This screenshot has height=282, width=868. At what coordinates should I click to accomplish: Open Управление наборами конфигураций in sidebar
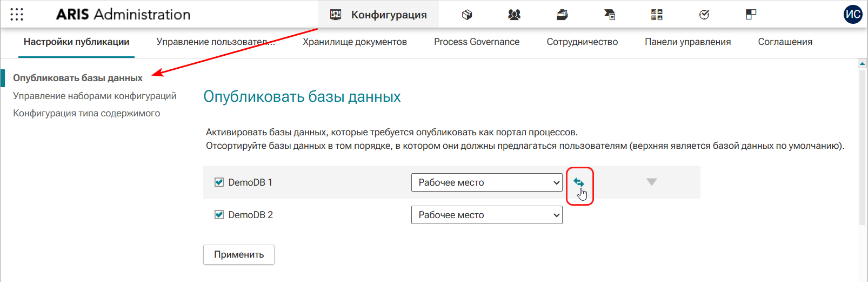coord(95,96)
